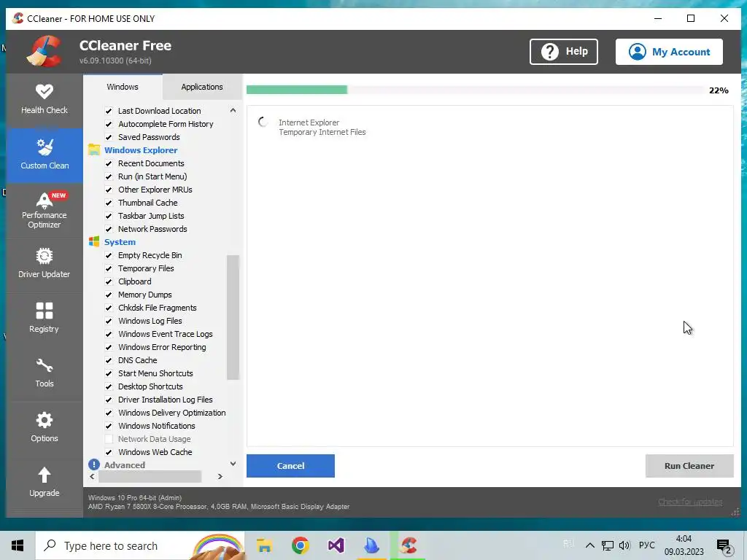
Task: Click vertical scrollbar thumb in list
Action: 233,317
